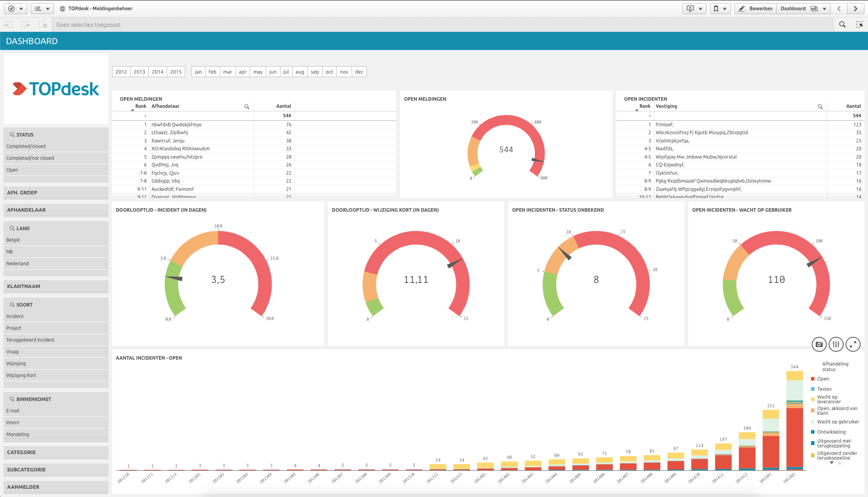Select the 2012 year filter
The width and height of the screenshot is (868, 497).
point(121,72)
